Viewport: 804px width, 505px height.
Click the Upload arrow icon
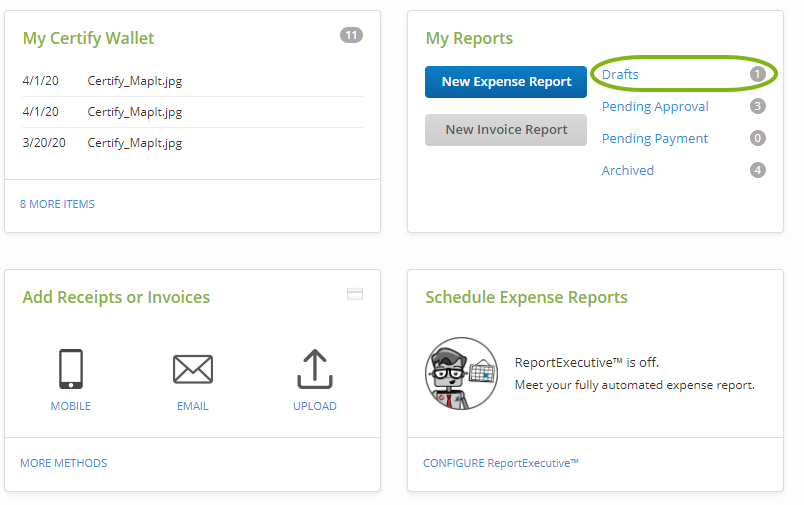pos(315,369)
